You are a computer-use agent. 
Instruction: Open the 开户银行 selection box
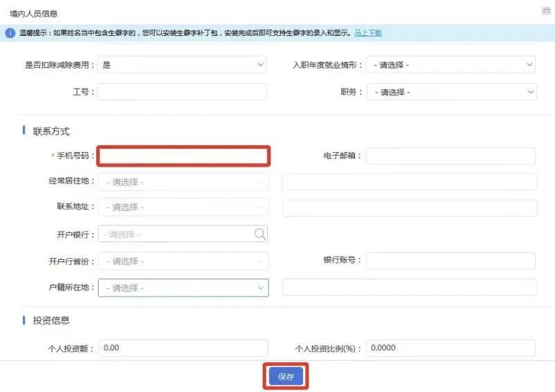click(x=183, y=234)
